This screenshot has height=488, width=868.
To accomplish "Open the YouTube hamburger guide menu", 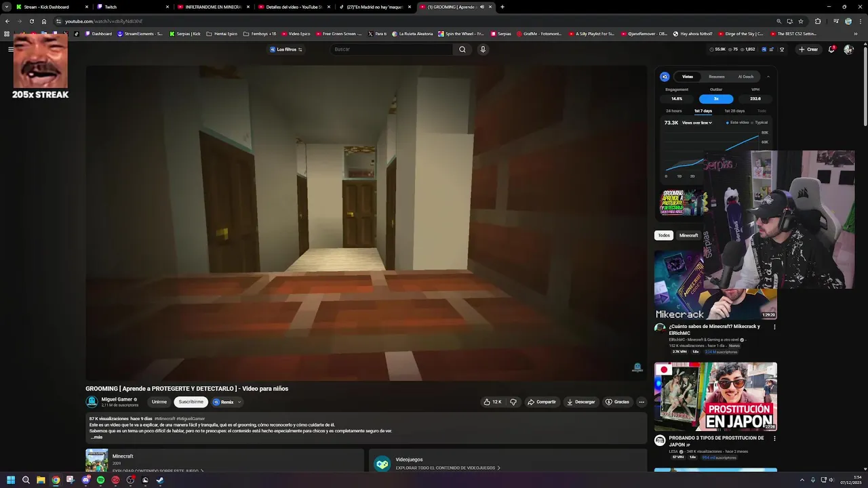I will 10,49.
